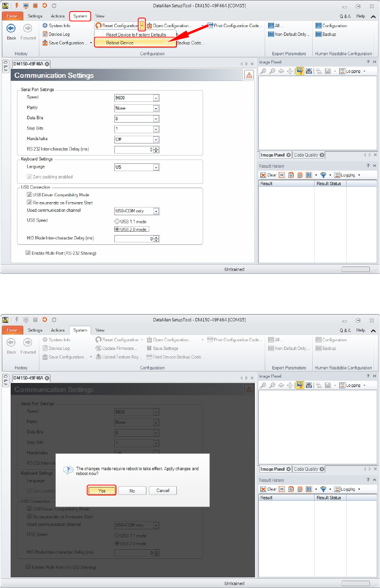Click Q & A in the lower window ribbon
The width and height of the screenshot is (380, 588).
345,330
